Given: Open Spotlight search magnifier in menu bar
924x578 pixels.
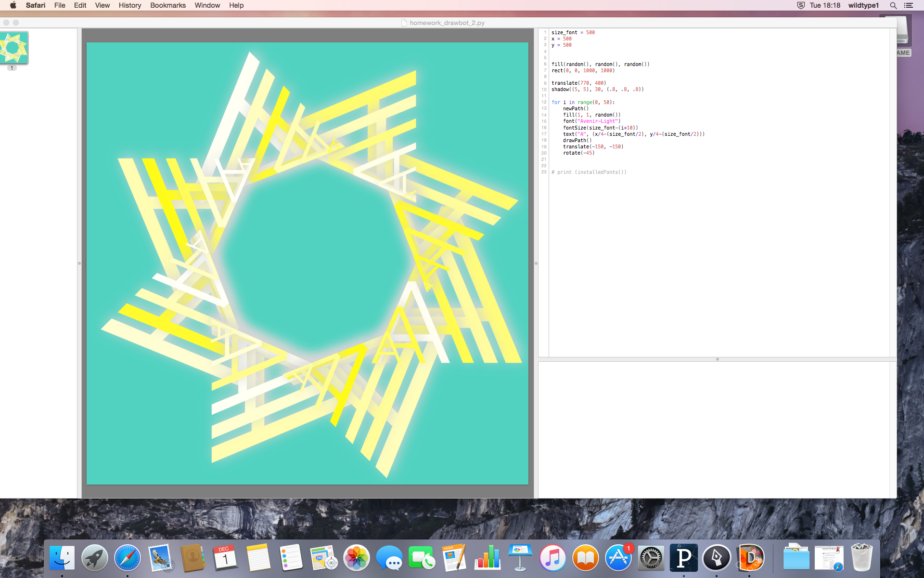Looking at the screenshot, I should click(x=893, y=5).
